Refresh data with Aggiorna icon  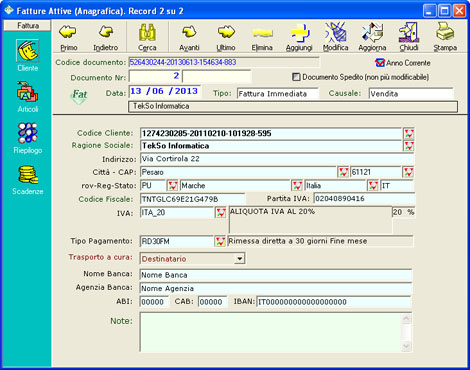[372, 37]
